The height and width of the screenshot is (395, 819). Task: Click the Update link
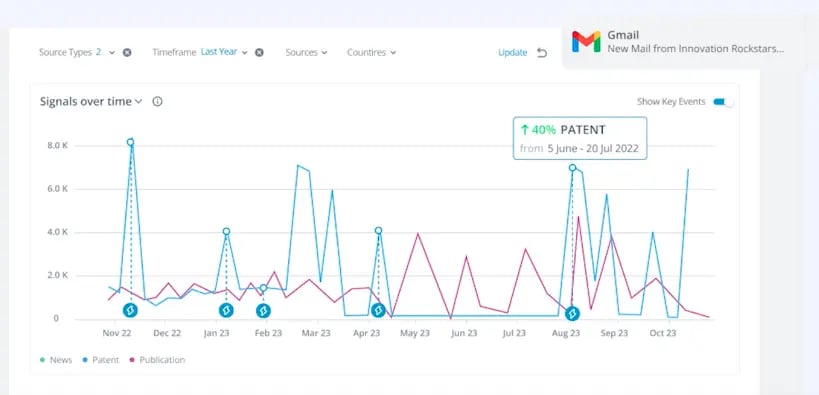click(512, 53)
